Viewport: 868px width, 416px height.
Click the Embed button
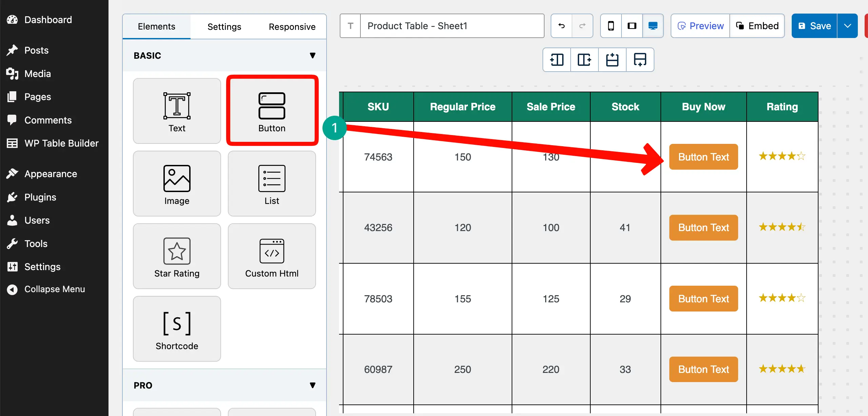coord(757,26)
